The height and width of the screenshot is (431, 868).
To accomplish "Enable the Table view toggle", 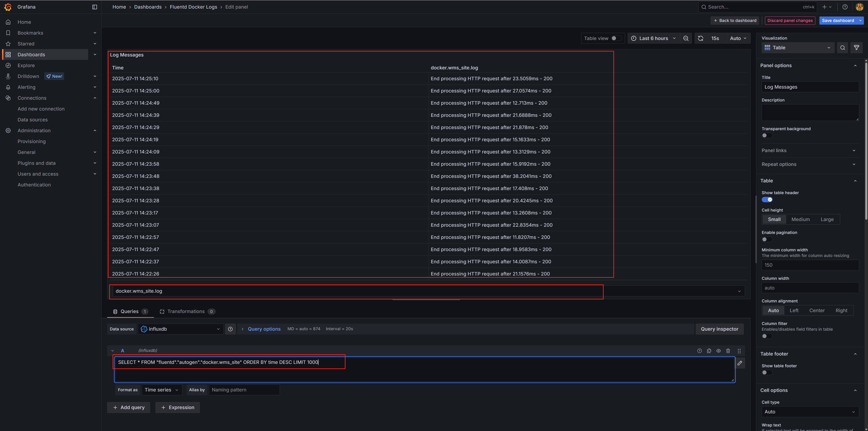I will tap(616, 38).
